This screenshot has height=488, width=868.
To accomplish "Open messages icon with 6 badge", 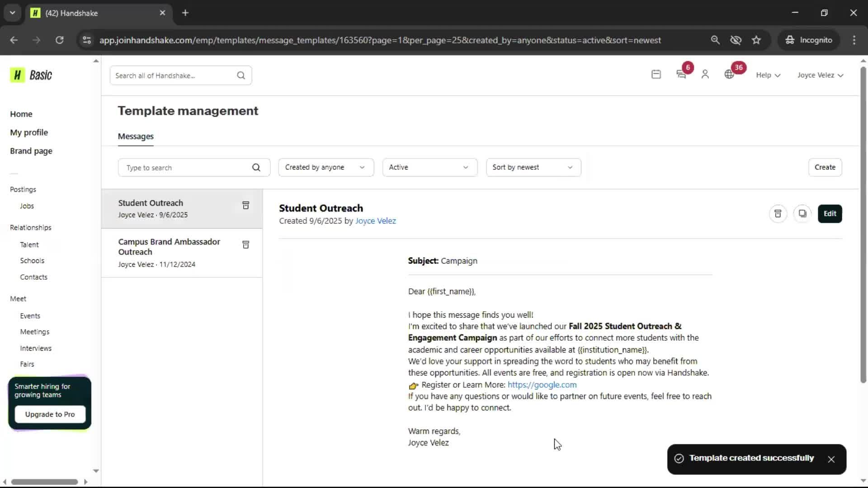I will pyautogui.click(x=681, y=75).
